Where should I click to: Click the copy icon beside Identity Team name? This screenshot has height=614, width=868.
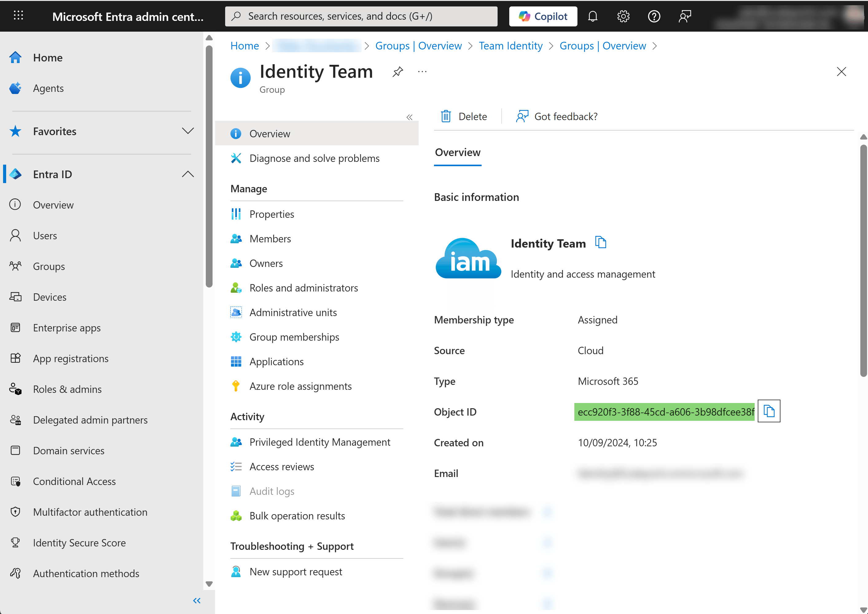(600, 242)
